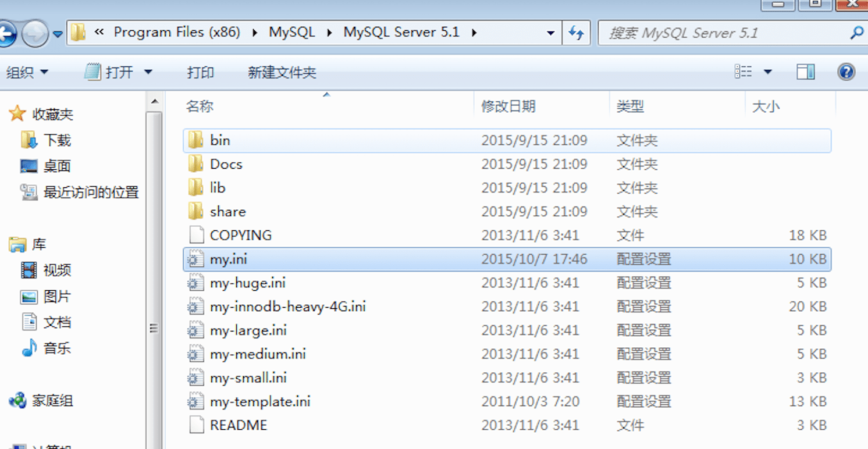
Task: Click the COPYING file icon
Action: pyautogui.click(x=197, y=235)
